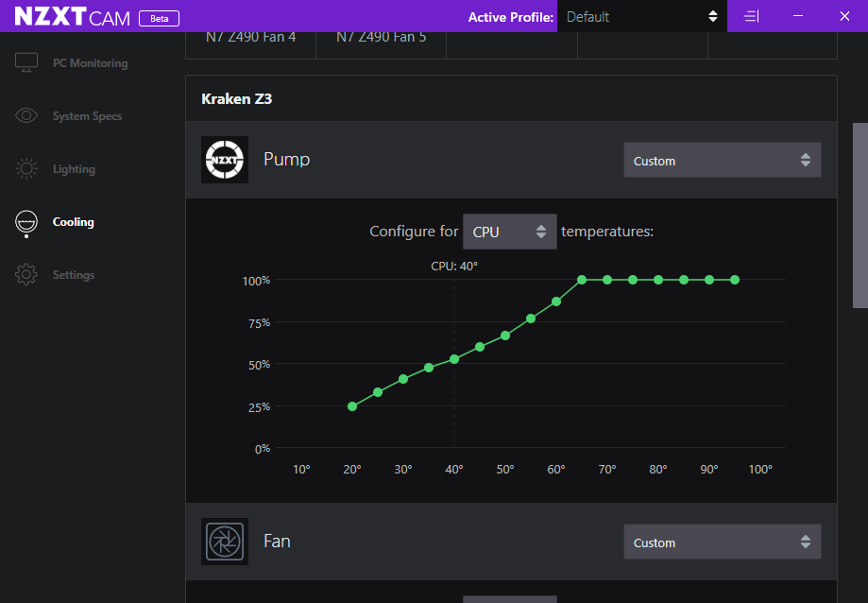Click the Fan device icon
The image size is (868, 603).
click(x=224, y=542)
